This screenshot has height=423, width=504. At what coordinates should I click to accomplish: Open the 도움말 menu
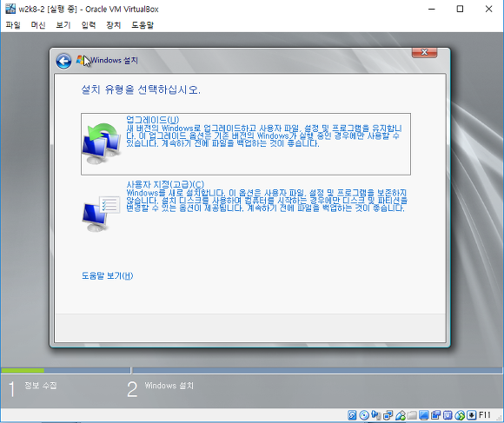point(143,24)
